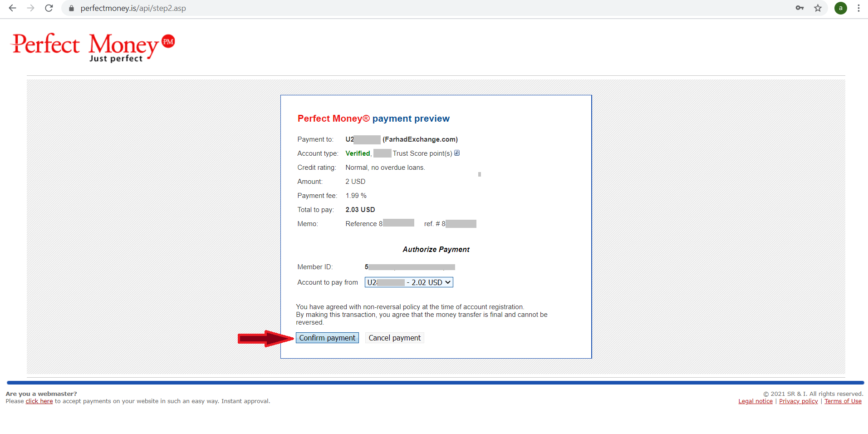Click the Trust Score info icon

tap(457, 153)
